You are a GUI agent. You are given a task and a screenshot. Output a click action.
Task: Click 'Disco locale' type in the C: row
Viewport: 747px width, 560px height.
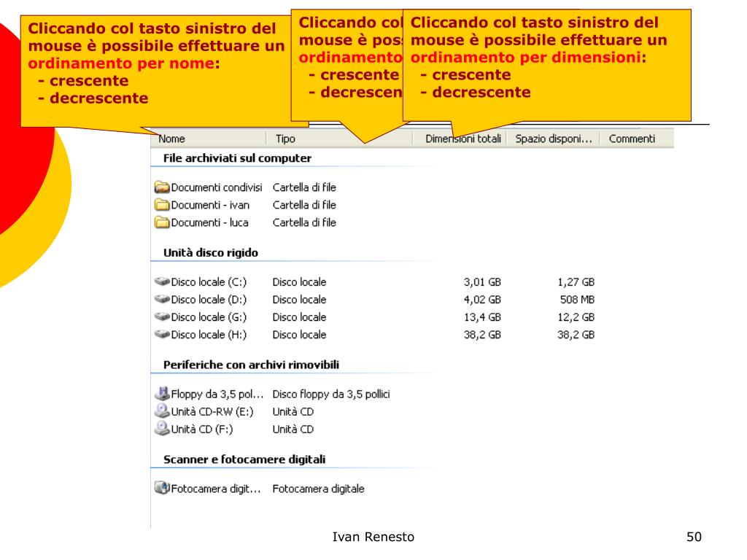pyautogui.click(x=299, y=282)
